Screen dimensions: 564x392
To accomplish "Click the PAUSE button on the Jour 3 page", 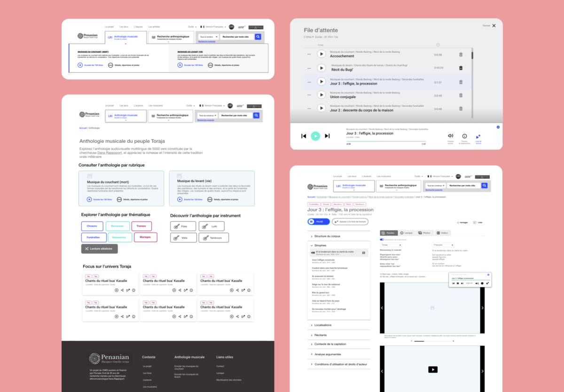I will [x=318, y=221].
